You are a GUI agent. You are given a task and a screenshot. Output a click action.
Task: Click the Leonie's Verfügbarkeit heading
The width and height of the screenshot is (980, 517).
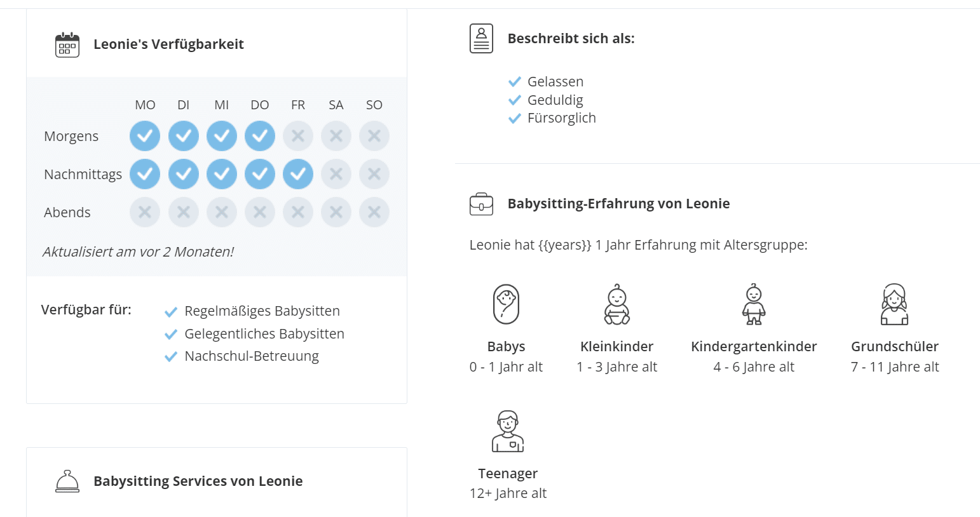[168, 44]
